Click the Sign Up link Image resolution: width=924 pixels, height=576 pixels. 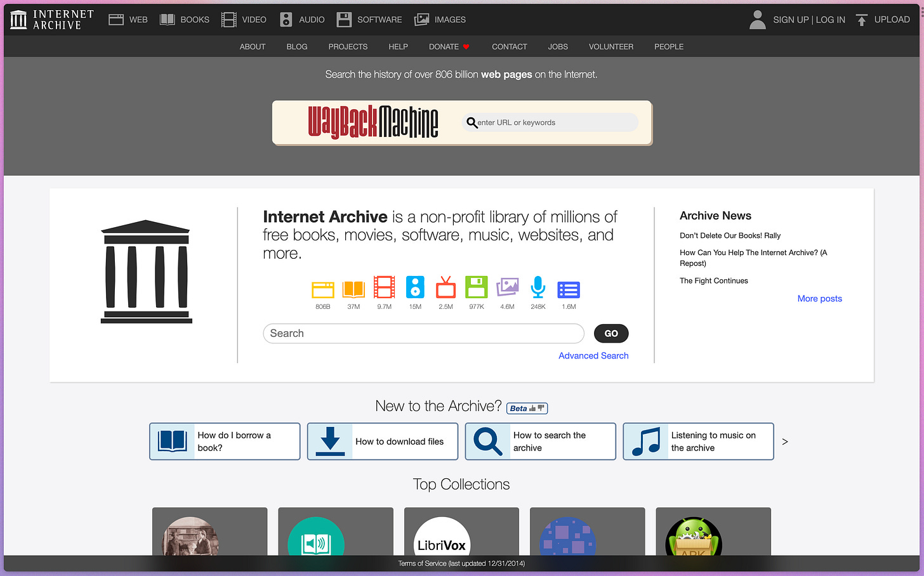point(791,20)
